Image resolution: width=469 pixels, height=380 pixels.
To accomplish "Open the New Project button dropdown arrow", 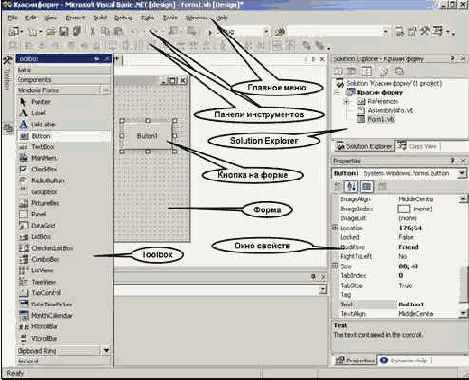I will tap(22, 32).
